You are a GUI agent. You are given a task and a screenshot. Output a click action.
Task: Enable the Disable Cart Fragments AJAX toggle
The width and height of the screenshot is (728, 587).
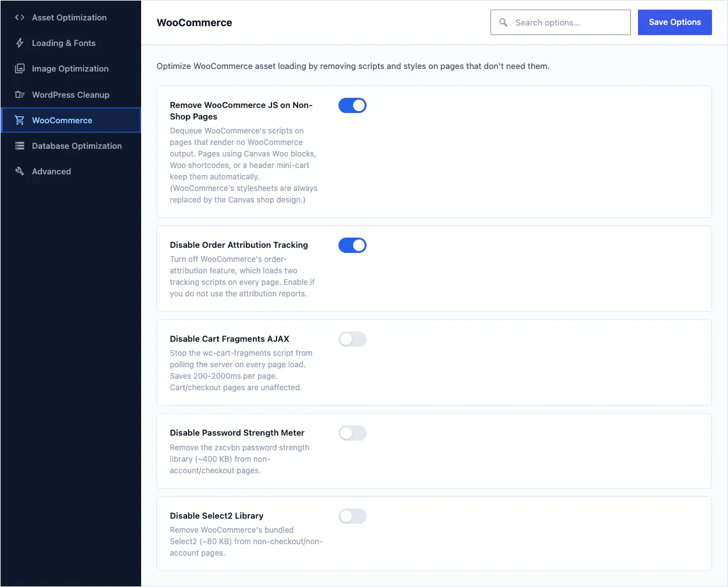(x=353, y=339)
